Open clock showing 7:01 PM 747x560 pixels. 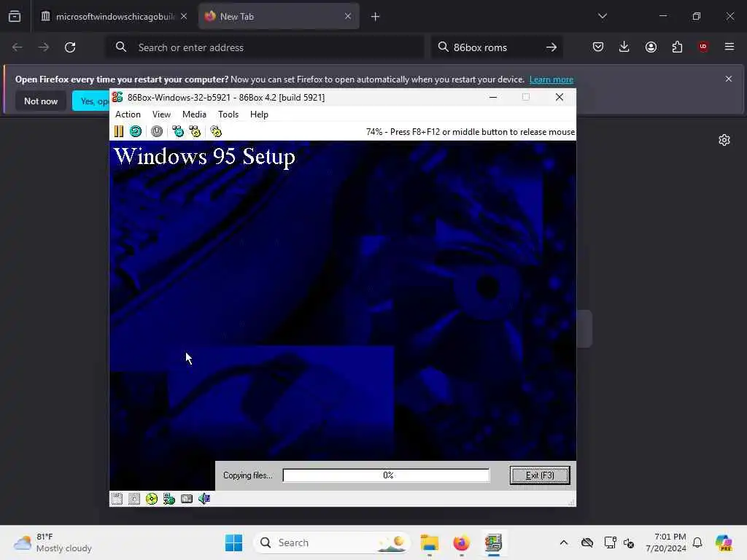pos(665,542)
